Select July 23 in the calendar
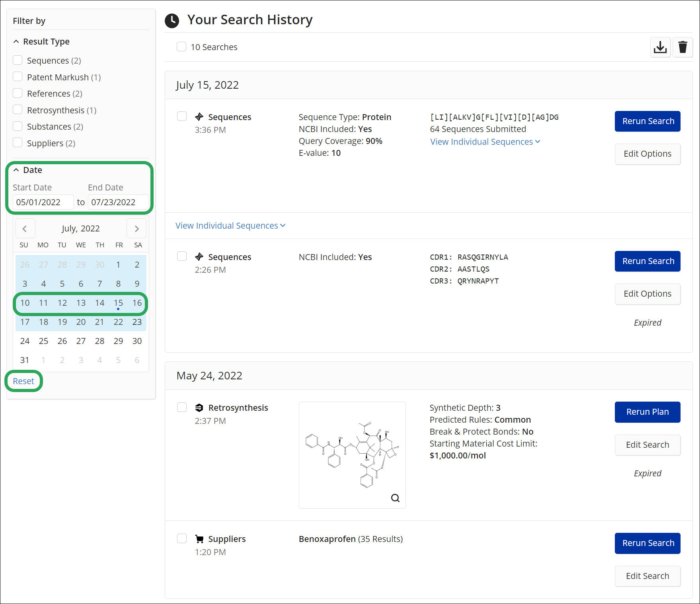This screenshot has height=604, width=700. 137,322
